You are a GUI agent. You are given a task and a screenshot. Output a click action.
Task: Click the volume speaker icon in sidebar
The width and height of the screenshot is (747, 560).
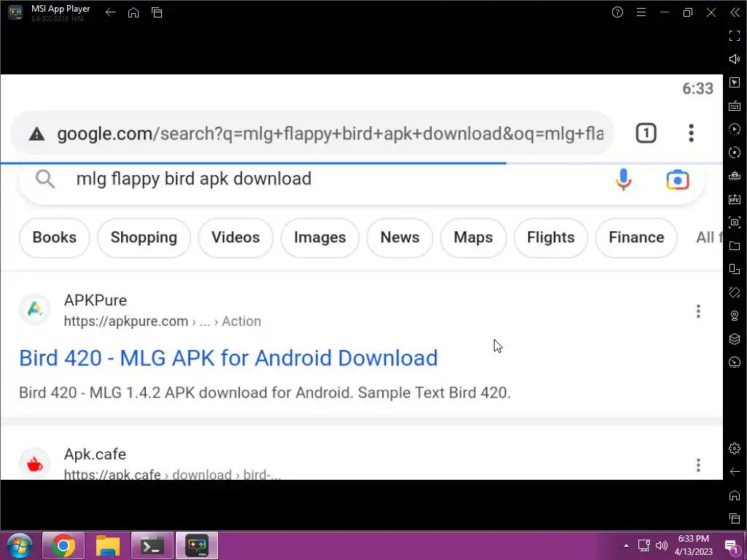coord(734,59)
